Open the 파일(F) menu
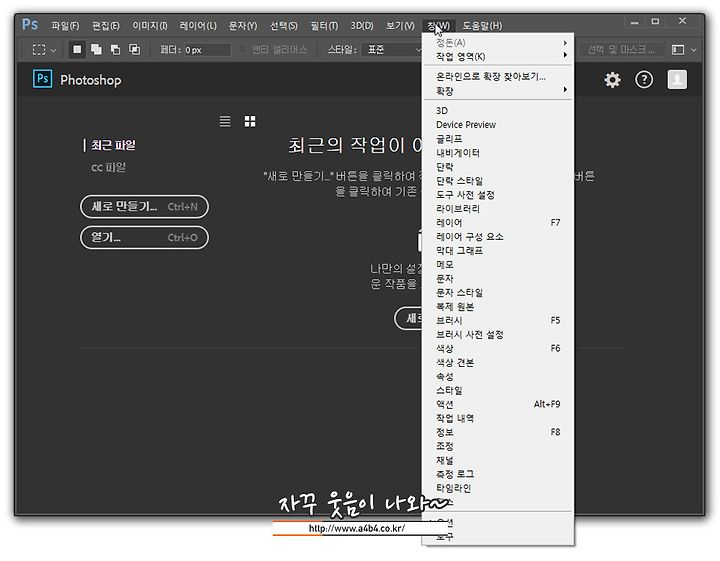The width and height of the screenshot is (720, 561). (65, 26)
